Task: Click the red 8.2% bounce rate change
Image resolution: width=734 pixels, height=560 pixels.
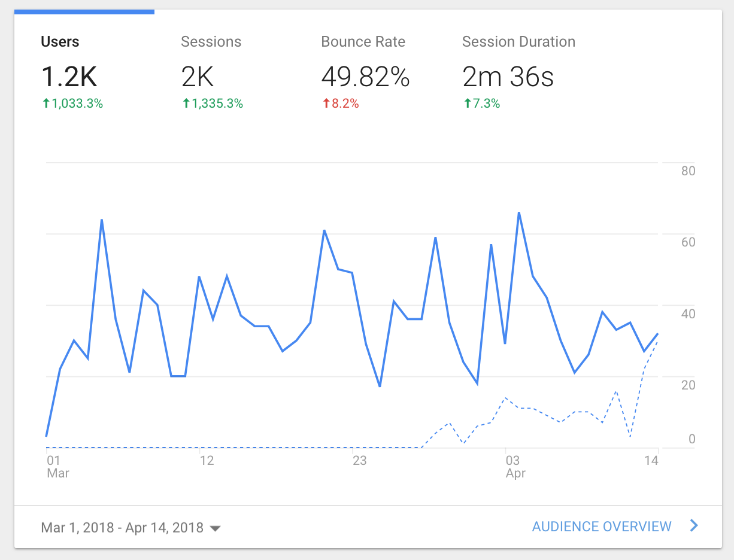Action: coord(340,104)
